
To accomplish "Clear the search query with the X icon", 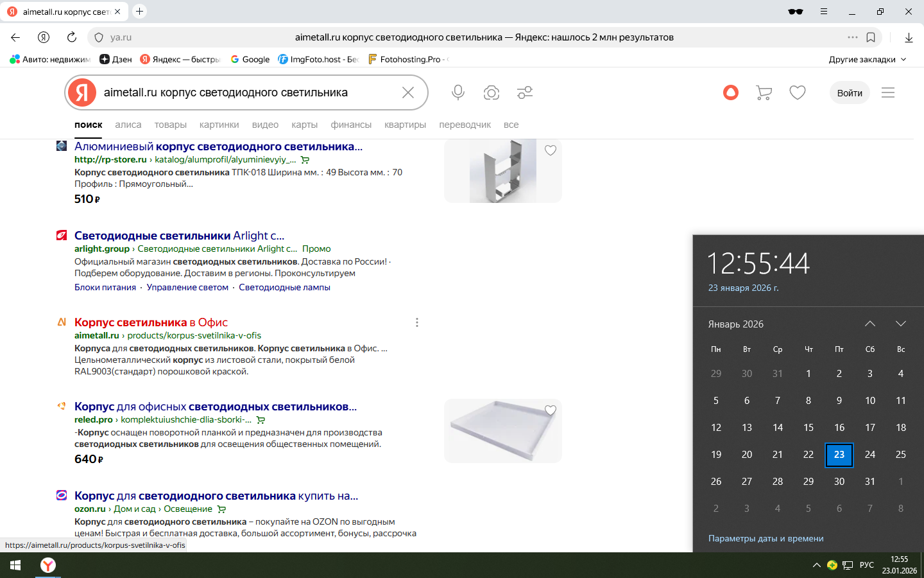I will click(408, 92).
